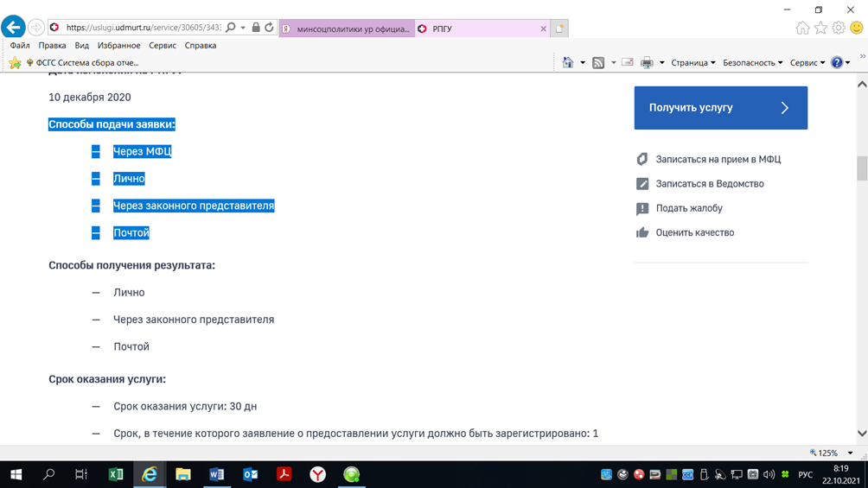Screen dimensions: 868x488
Task: Open the favorites star icon
Action: point(820,29)
